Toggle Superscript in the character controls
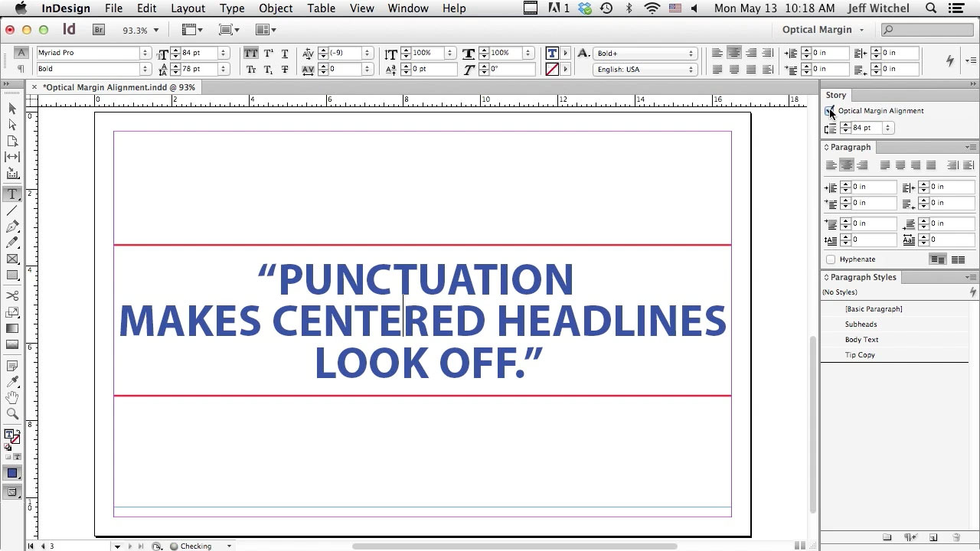Image resolution: width=980 pixels, height=551 pixels. [268, 54]
